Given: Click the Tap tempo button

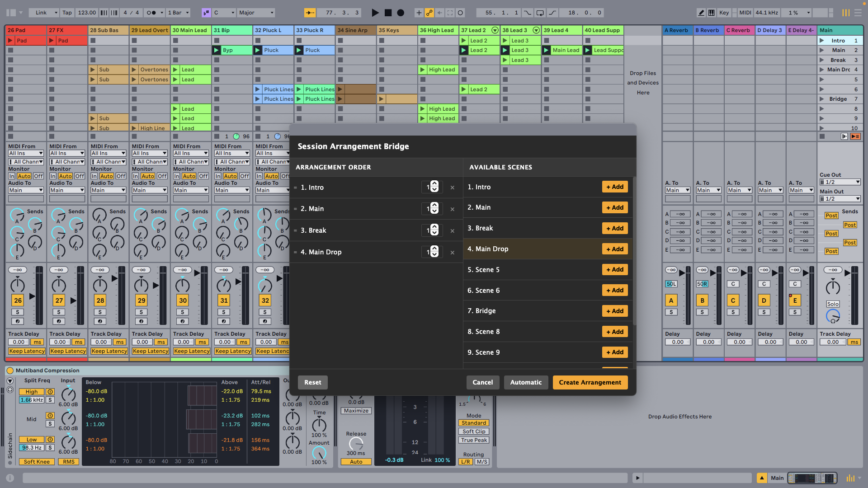Looking at the screenshot, I should tap(67, 13).
